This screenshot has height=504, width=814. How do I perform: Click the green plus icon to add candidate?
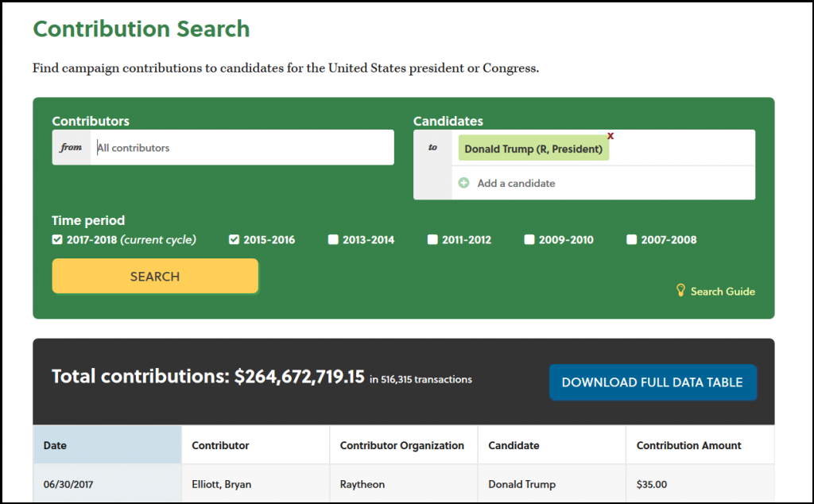463,183
